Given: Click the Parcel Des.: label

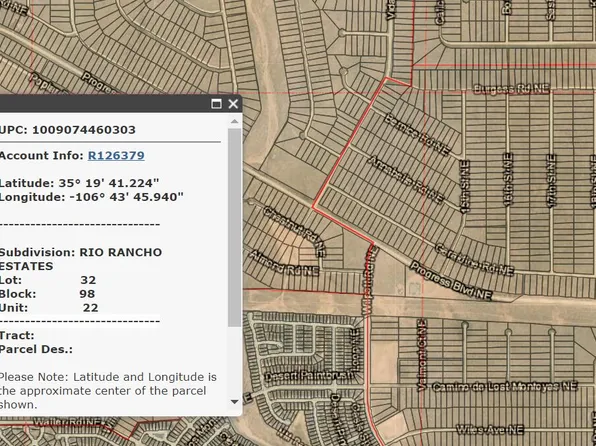Looking at the screenshot, I should click(x=36, y=349).
